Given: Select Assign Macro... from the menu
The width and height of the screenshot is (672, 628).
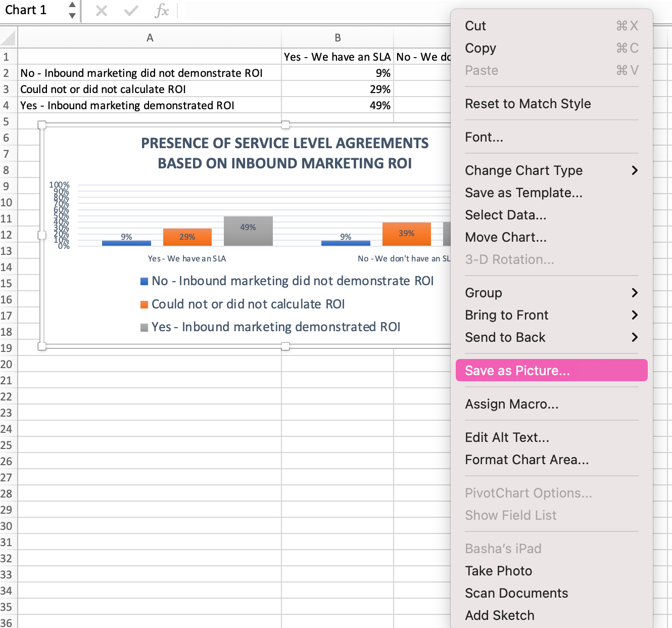Looking at the screenshot, I should point(552,404).
